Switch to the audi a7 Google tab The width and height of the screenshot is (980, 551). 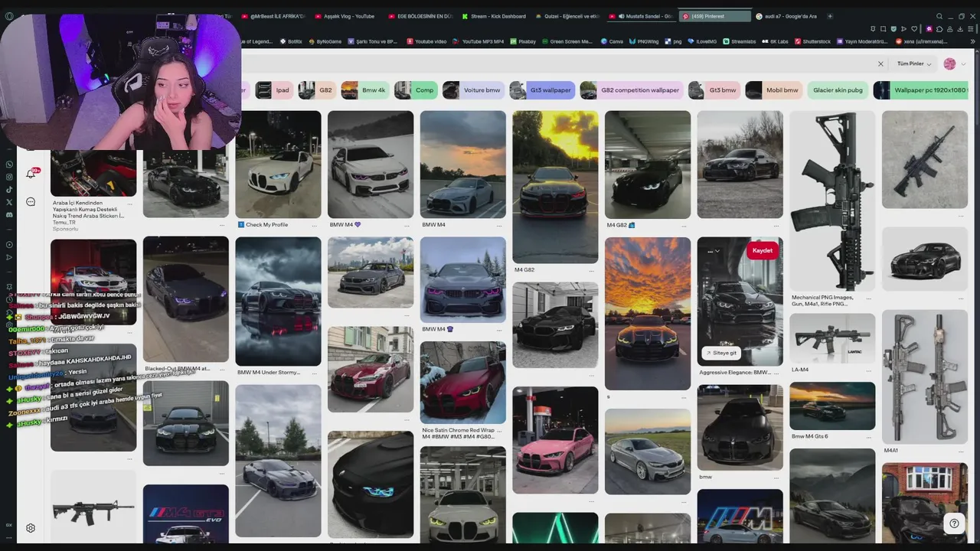tap(787, 16)
